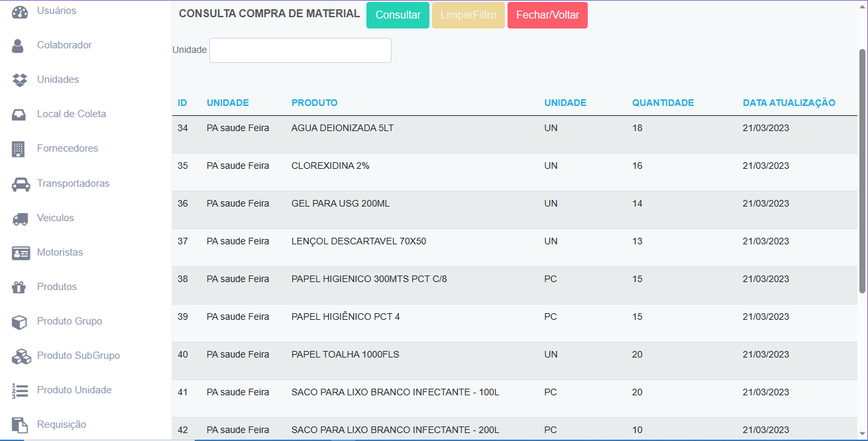Open Produto SubGrupo from the sidebar

click(20, 356)
